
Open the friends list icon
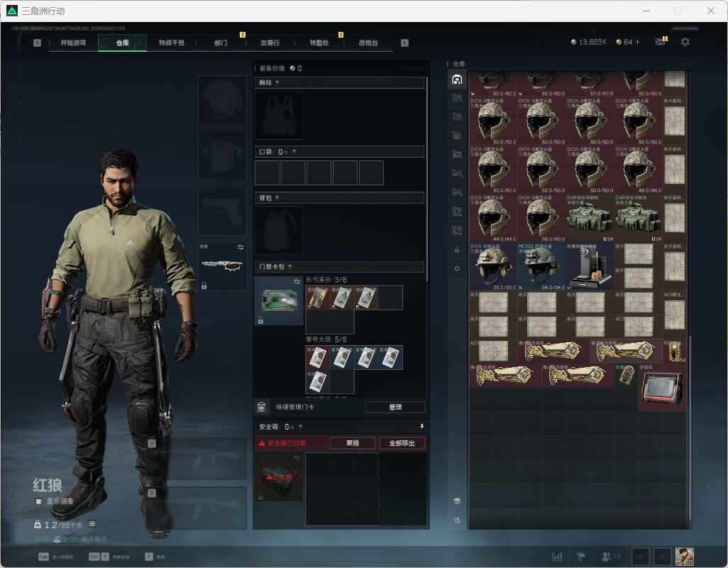[607, 557]
